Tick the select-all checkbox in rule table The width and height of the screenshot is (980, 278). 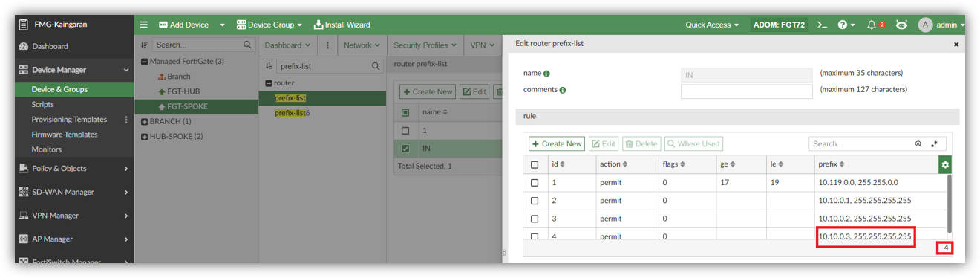click(x=535, y=164)
